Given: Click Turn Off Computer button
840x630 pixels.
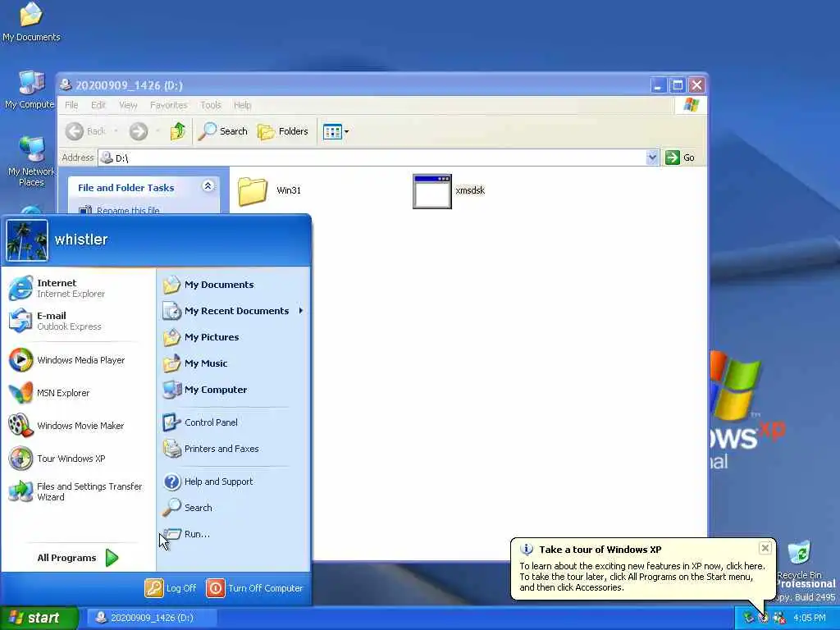Looking at the screenshot, I should pos(255,588).
